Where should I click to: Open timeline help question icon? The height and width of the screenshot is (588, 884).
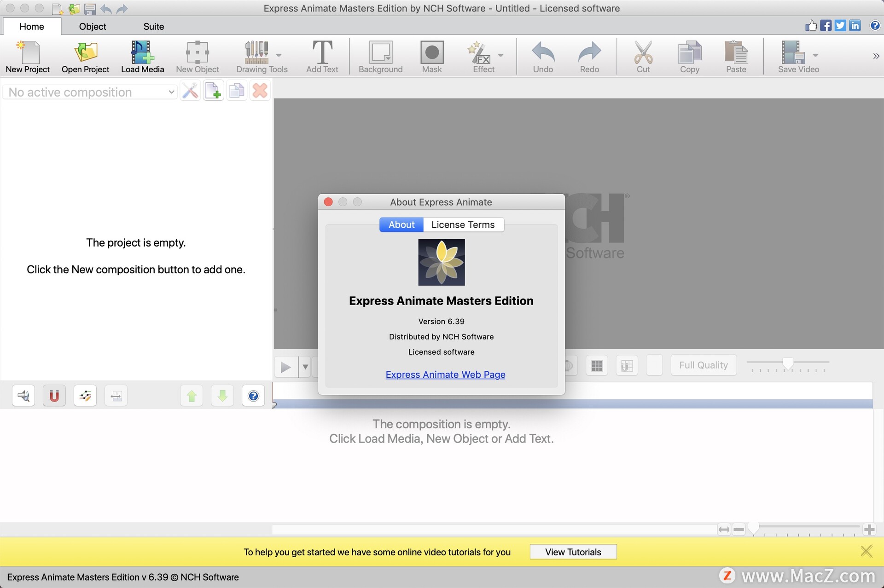253,396
